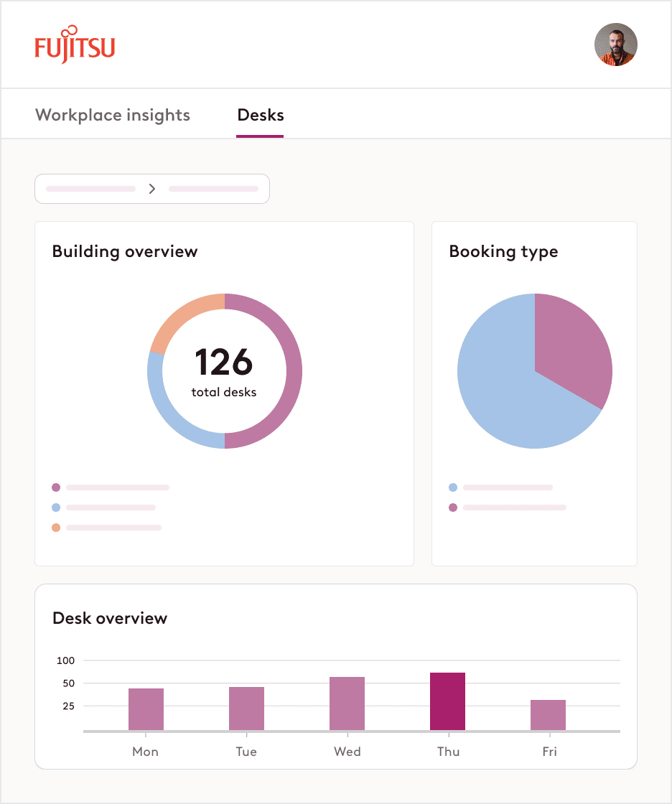Open the first breadcrumb item
This screenshot has height=804, width=672.
pos(89,189)
